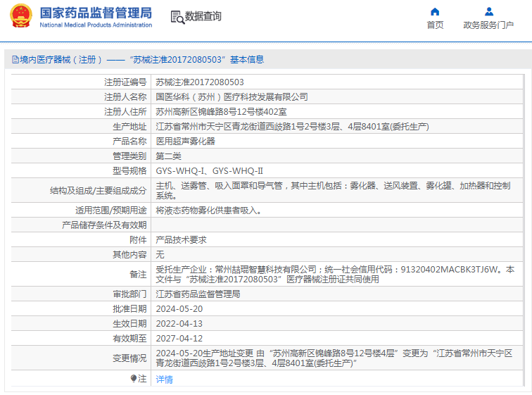Viewport: 532px width, 395px height.
Task: Click the 政务服务门户 navigation label
Action: point(488,25)
